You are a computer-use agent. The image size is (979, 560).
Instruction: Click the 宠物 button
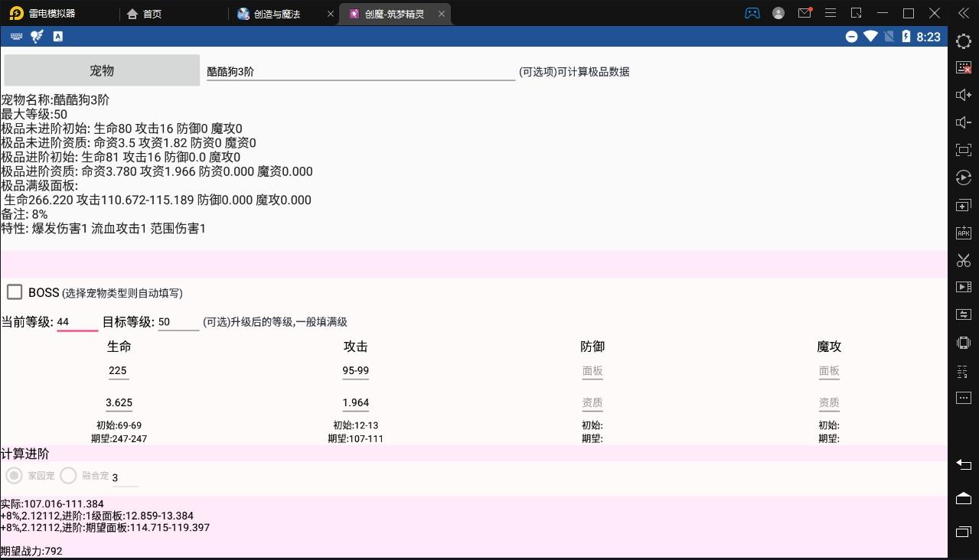click(x=102, y=70)
